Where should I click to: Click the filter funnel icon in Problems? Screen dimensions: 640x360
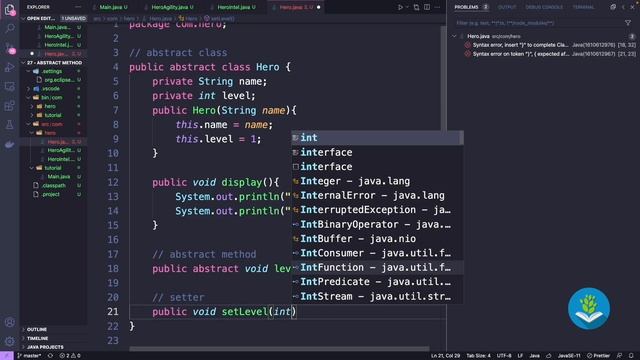point(628,23)
